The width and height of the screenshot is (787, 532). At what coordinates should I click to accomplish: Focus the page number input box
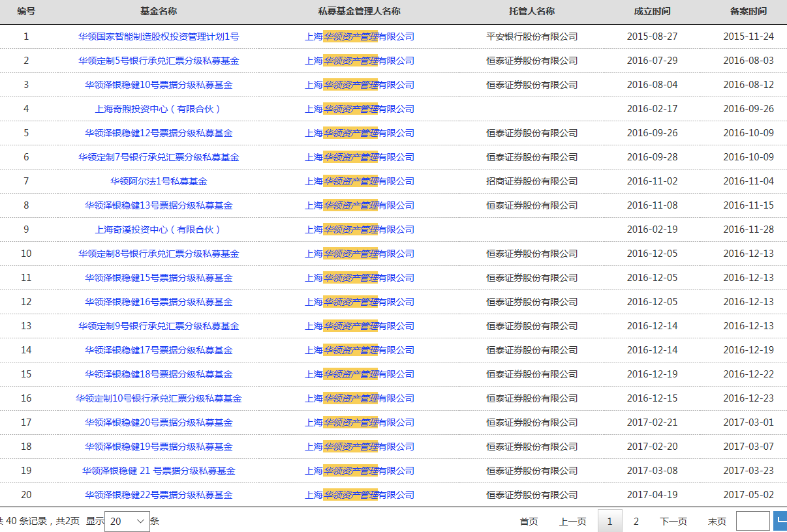(753, 521)
